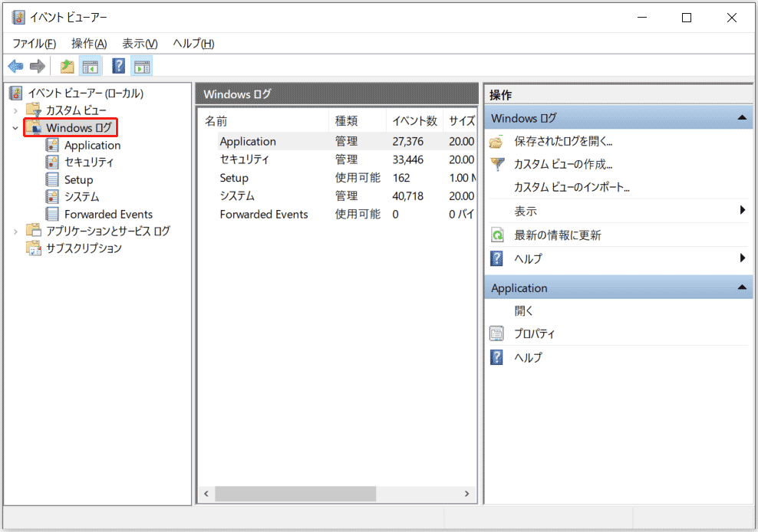Click the Application log icon in the tree
758x532 pixels.
click(x=52, y=145)
